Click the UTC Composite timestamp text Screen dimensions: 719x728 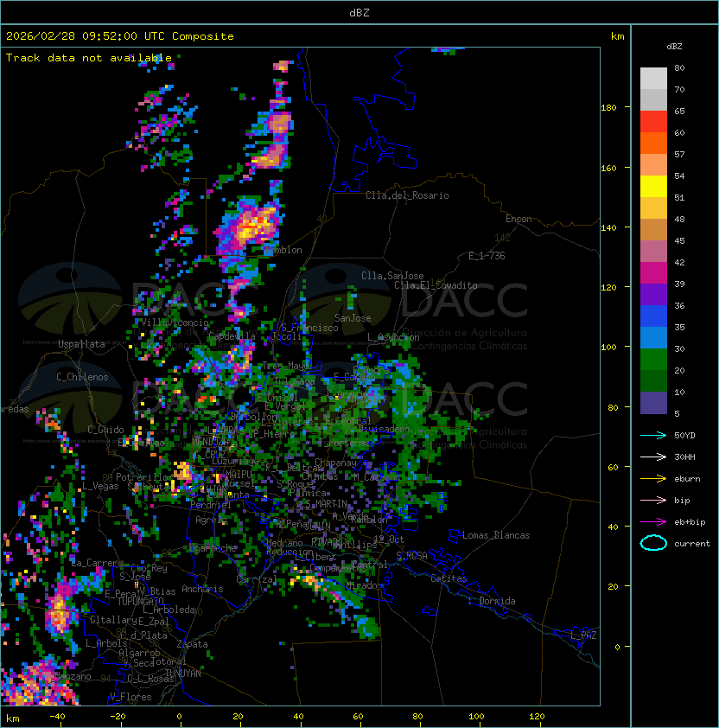pyautogui.click(x=120, y=36)
